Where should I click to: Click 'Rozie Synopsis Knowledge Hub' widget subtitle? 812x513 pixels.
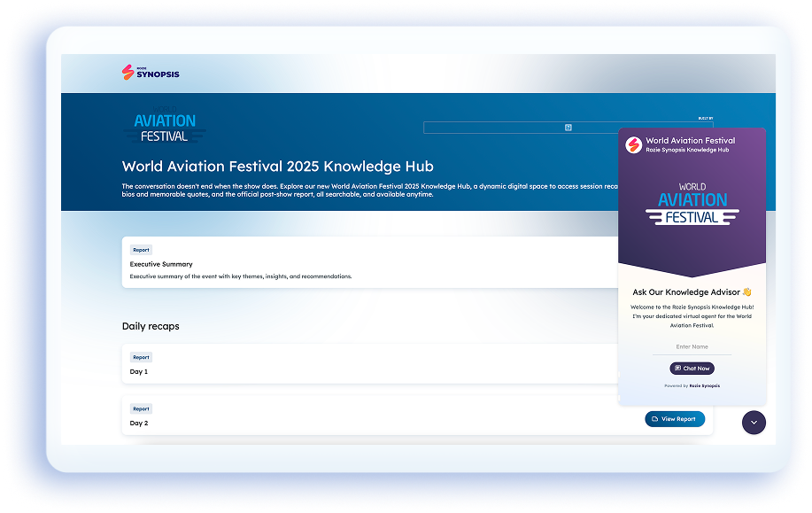click(687, 150)
